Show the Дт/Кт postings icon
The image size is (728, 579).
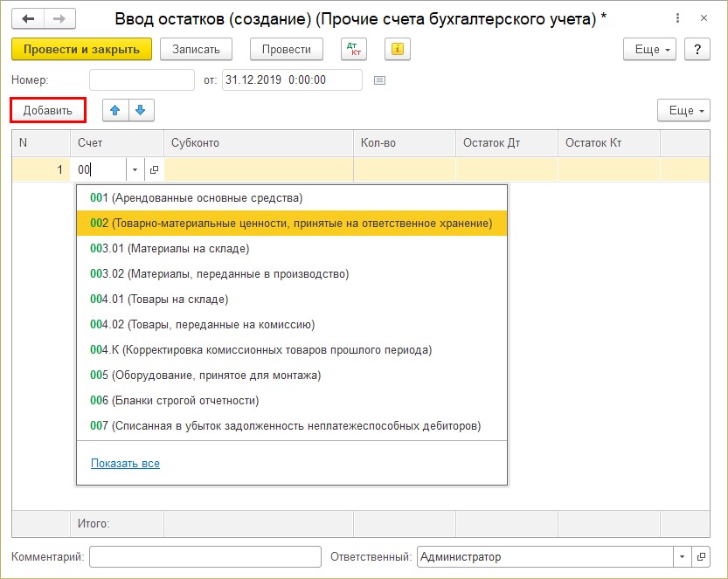point(354,49)
